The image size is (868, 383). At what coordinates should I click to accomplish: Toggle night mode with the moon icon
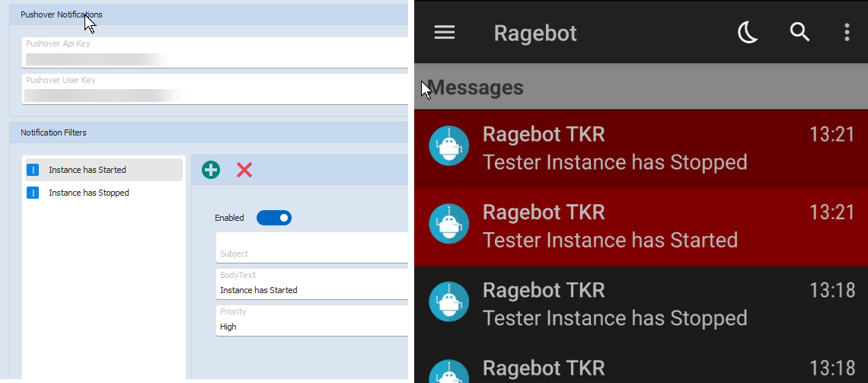pos(748,32)
